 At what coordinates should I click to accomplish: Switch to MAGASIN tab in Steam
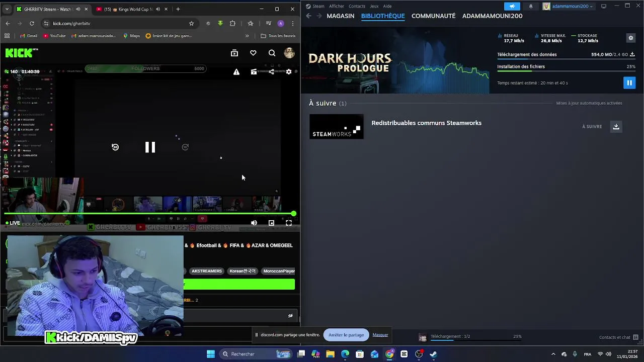341,16
